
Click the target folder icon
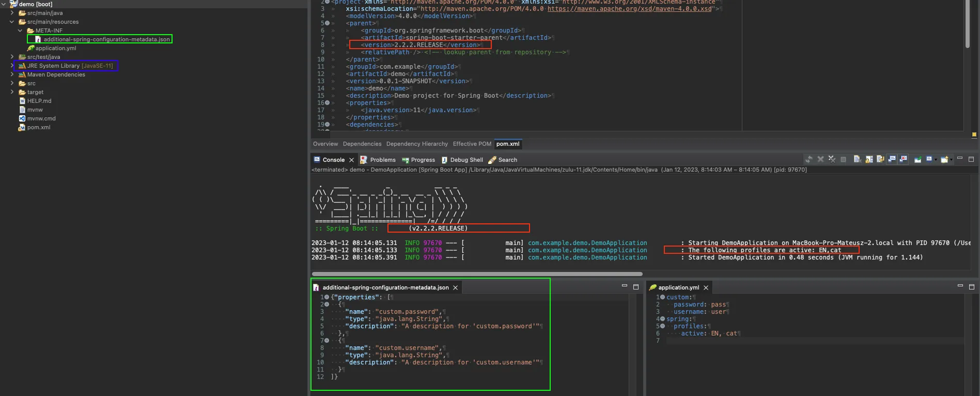(22, 92)
